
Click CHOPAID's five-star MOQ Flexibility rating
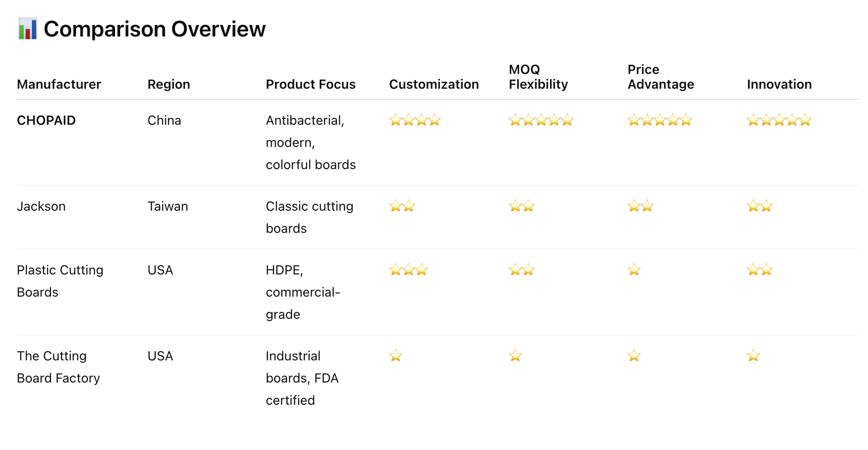pos(541,120)
